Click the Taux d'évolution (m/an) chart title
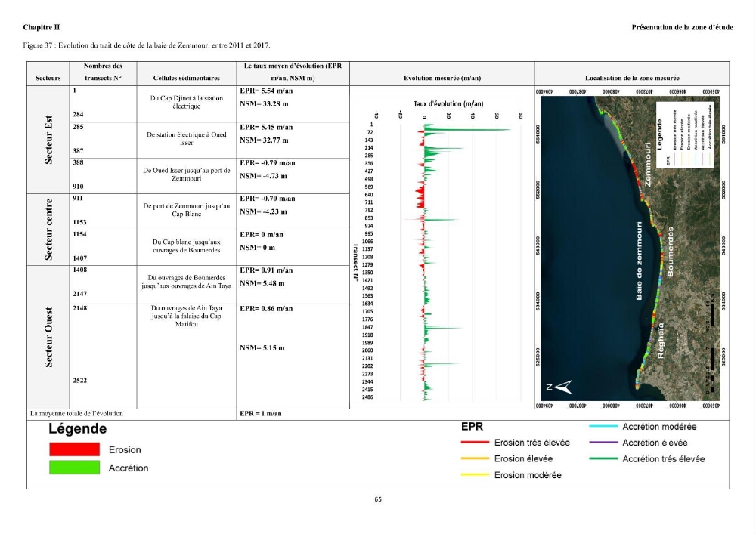Image resolution: width=756 pixels, height=534 pixels. 448,104
